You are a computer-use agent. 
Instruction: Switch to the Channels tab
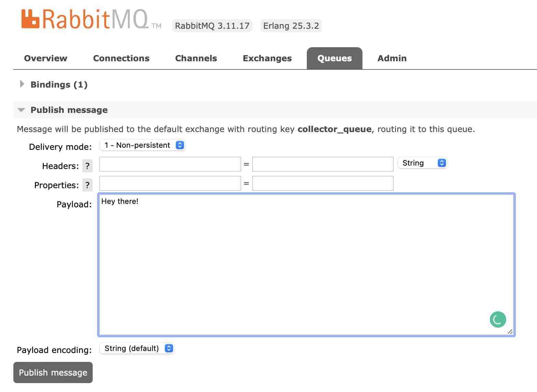point(196,58)
